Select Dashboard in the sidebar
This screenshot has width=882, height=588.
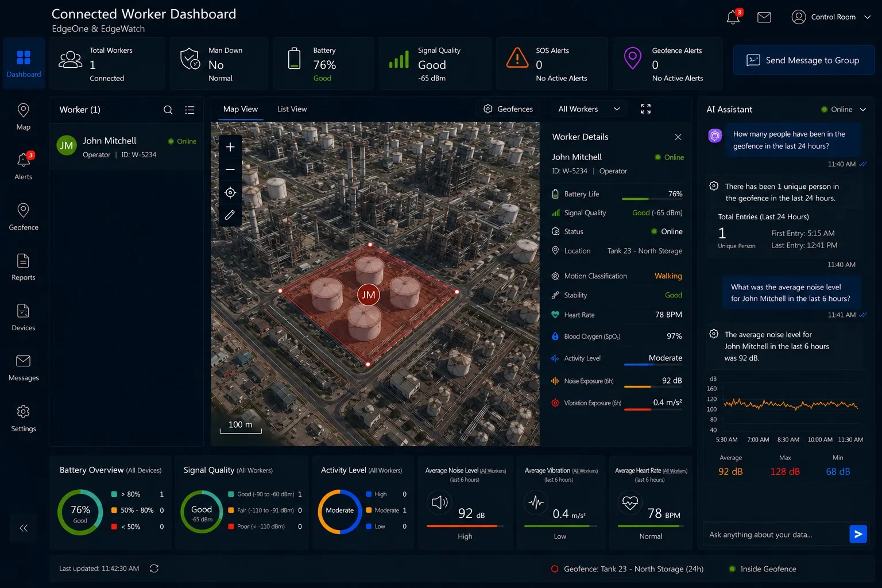pyautogui.click(x=24, y=63)
